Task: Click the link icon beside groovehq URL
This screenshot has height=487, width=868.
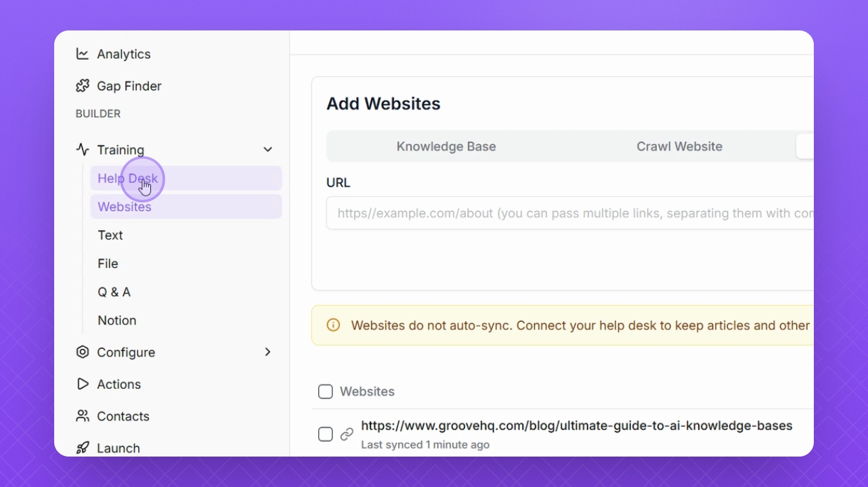Action: [347, 434]
